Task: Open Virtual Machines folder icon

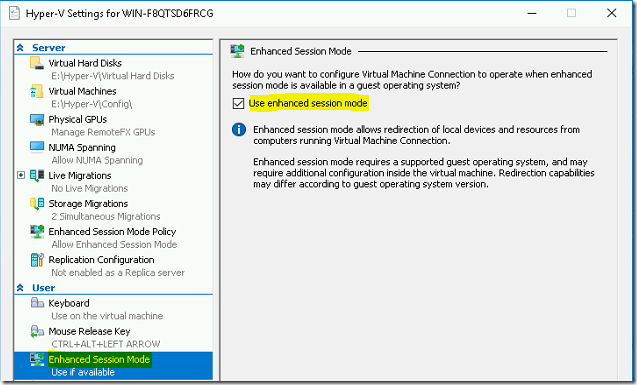Action: click(x=37, y=91)
